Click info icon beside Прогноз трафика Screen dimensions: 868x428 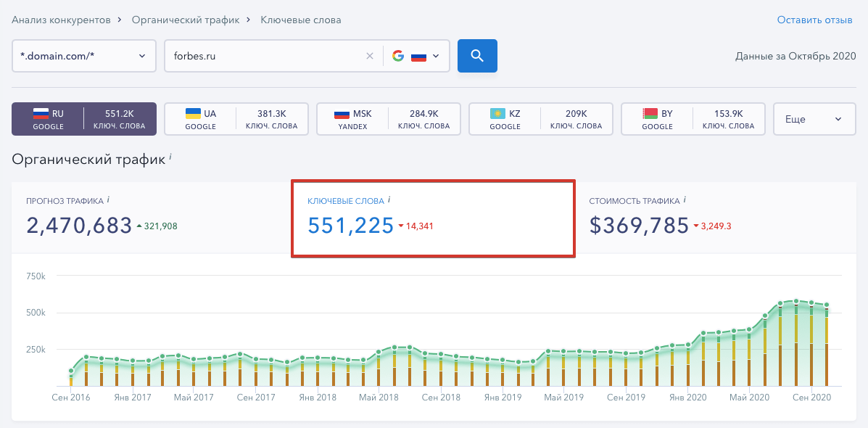coord(109,199)
